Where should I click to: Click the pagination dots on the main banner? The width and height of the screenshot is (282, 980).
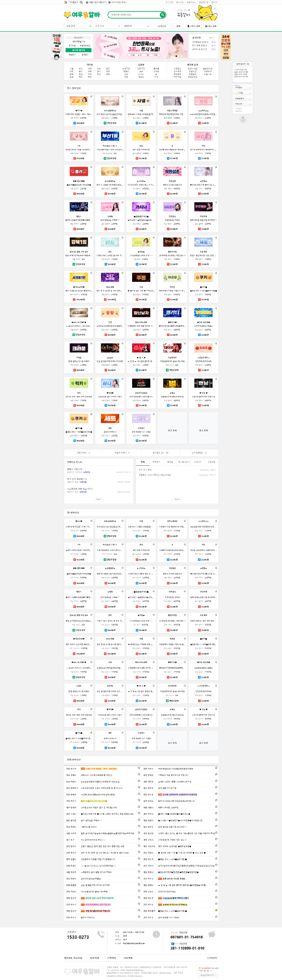pos(180,56)
